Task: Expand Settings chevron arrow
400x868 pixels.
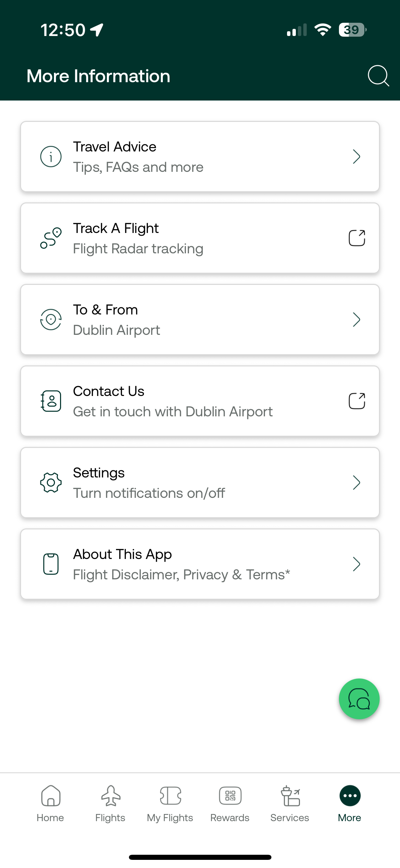Action: pos(356,483)
